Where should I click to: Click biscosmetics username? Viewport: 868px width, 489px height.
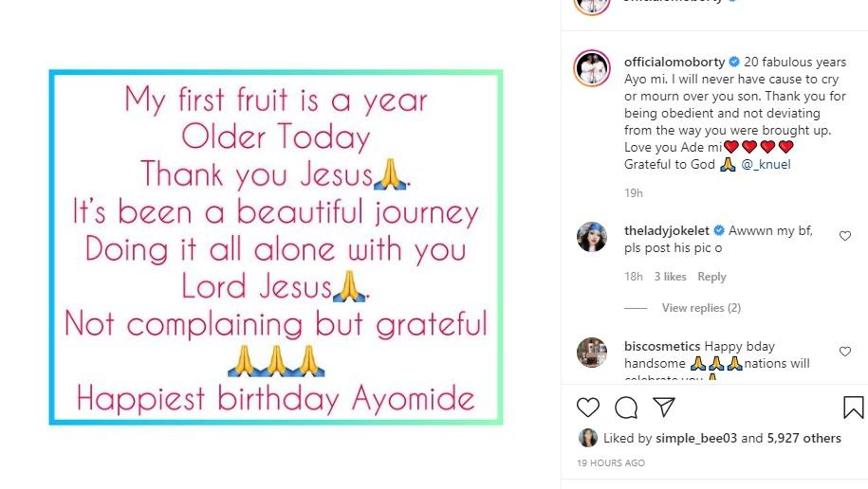pyautogui.click(x=662, y=347)
